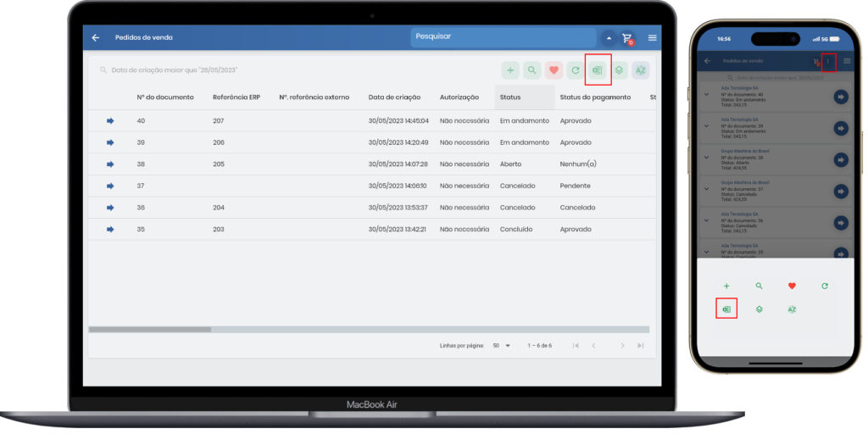Click ERP reference 207 in the table
Image resolution: width=868 pixels, height=434 pixels.
218,120
